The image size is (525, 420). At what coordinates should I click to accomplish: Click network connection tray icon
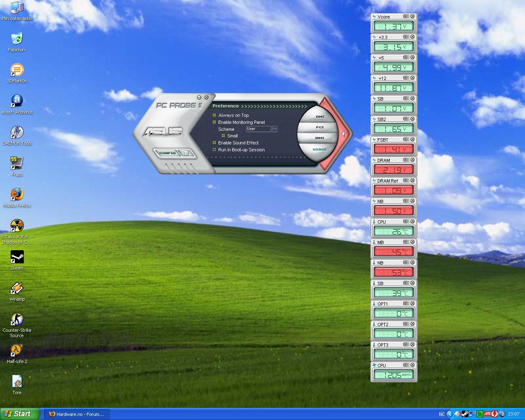pyautogui.click(x=472, y=414)
